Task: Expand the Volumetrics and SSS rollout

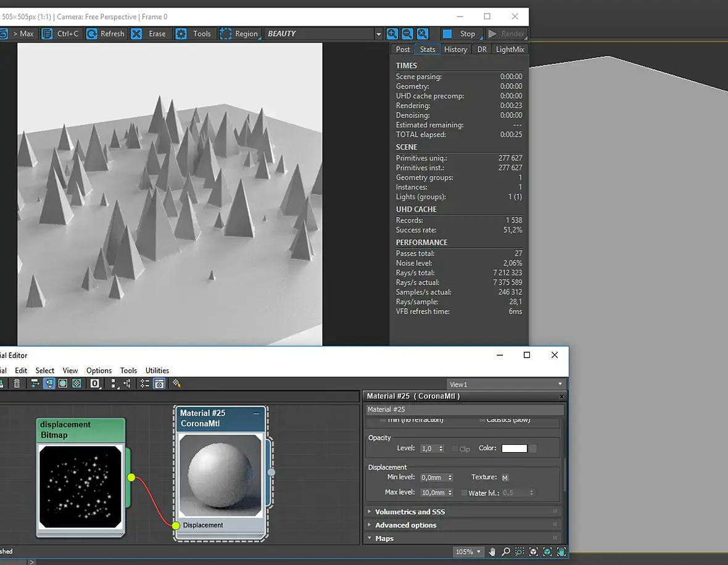Action: point(410,512)
